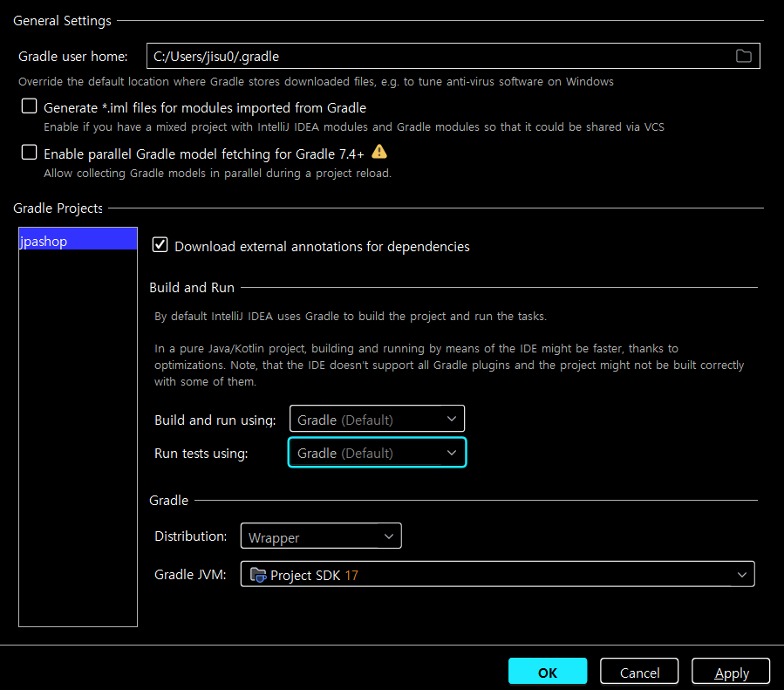This screenshot has width=784, height=690.
Task: Enable Generate *.iml files for modules checkbox
Action: [x=29, y=106]
